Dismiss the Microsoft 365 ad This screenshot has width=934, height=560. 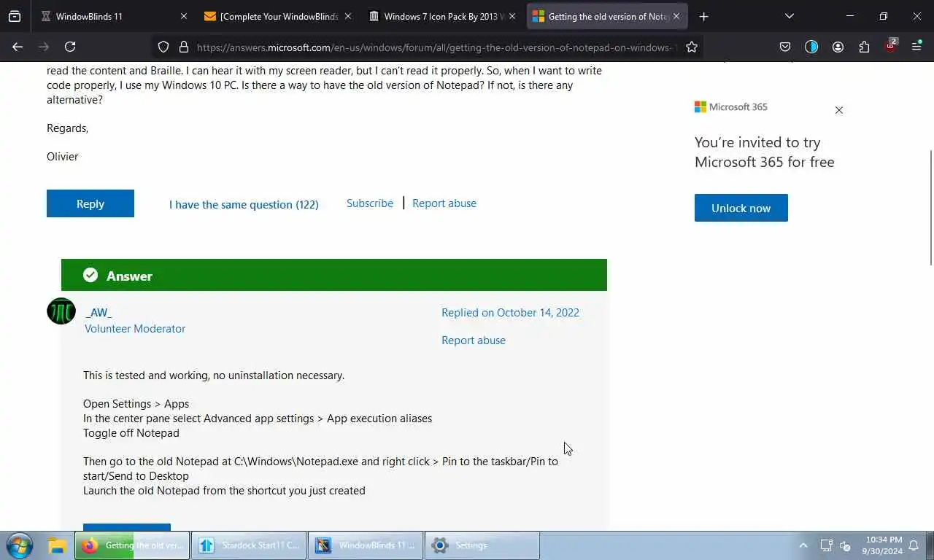(x=839, y=110)
